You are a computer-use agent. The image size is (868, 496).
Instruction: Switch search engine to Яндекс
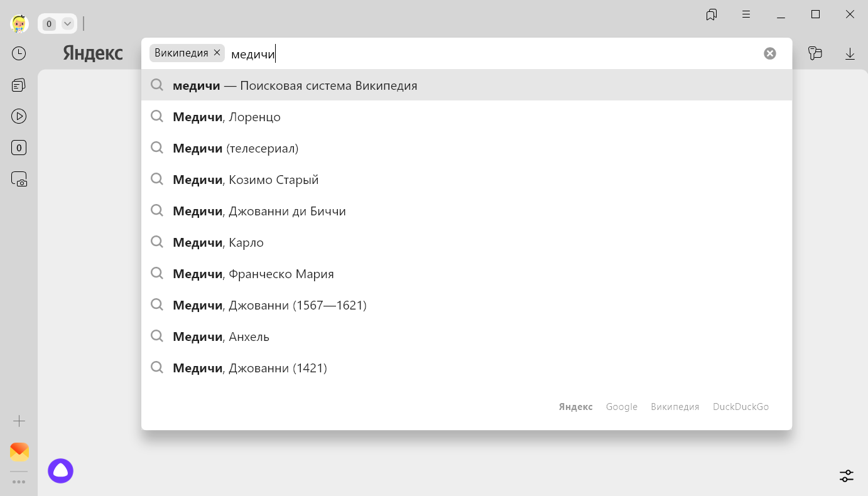tap(575, 407)
